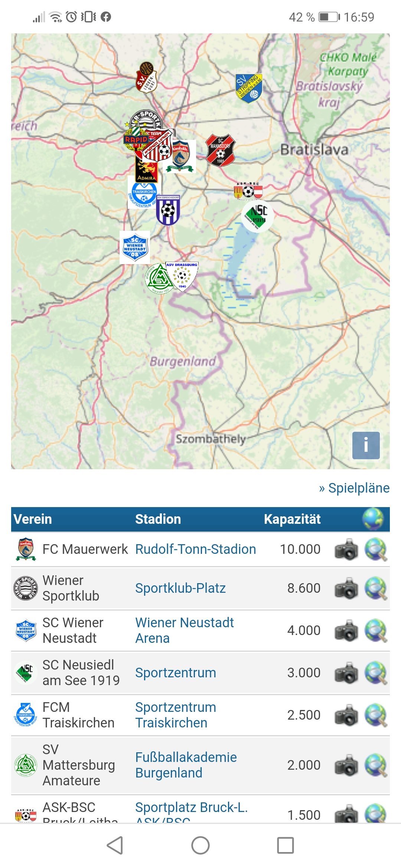This screenshot has width=401, height=868.
Task: Open Rudolf-Tonn-Stadion link
Action: tap(196, 549)
